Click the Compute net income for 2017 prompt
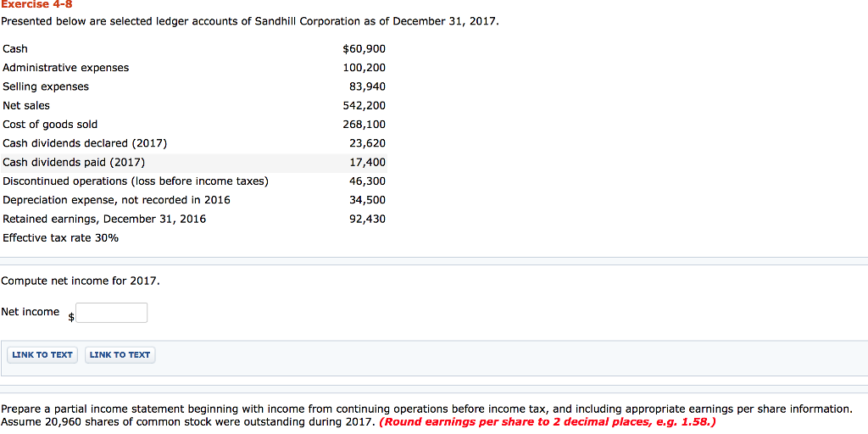This screenshot has height=434, width=868. 81,281
